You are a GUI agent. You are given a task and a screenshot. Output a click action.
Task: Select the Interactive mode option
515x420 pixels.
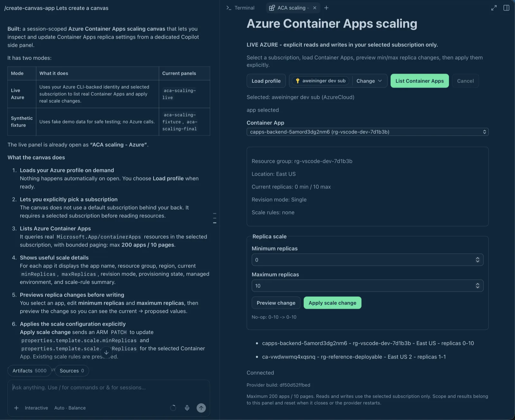pyautogui.click(x=36, y=408)
